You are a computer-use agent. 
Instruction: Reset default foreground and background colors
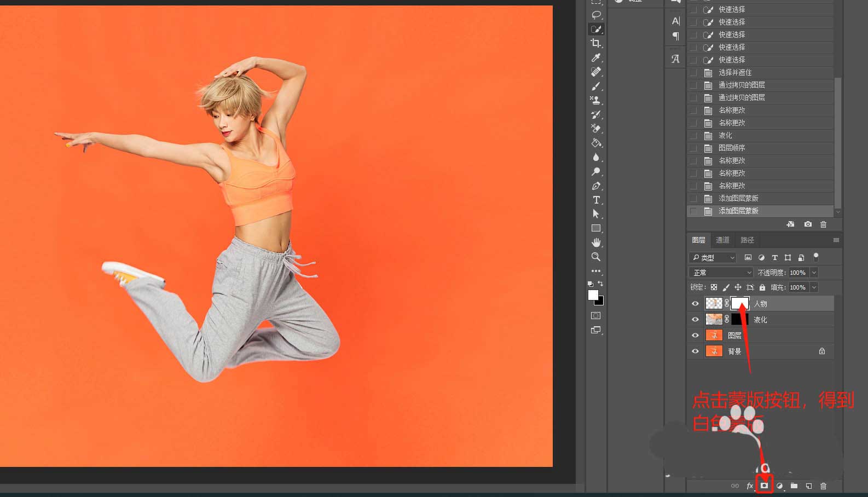pyautogui.click(x=591, y=284)
